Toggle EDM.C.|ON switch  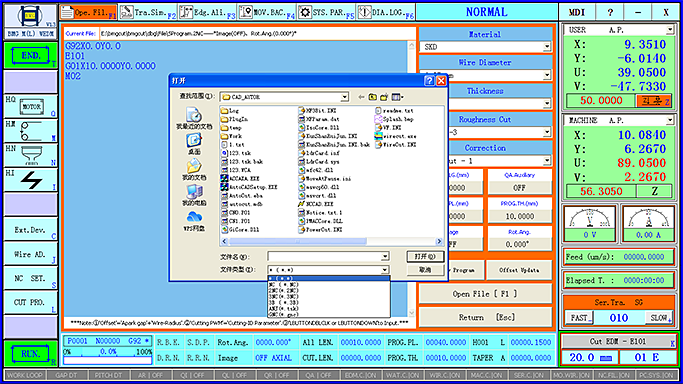[x=361, y=375]
